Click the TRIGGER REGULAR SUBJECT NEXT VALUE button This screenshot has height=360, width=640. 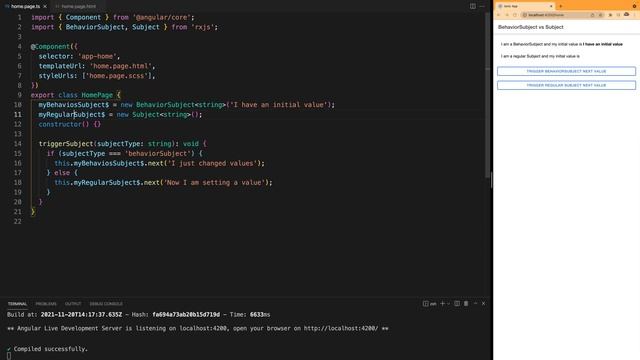(x=566, y=85)
